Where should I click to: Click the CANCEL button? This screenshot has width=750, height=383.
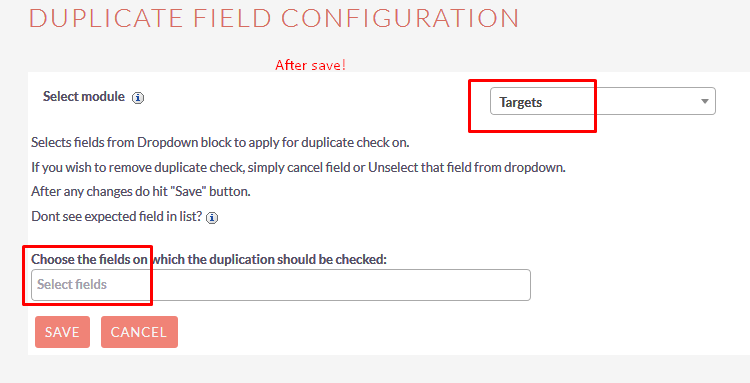139,332
